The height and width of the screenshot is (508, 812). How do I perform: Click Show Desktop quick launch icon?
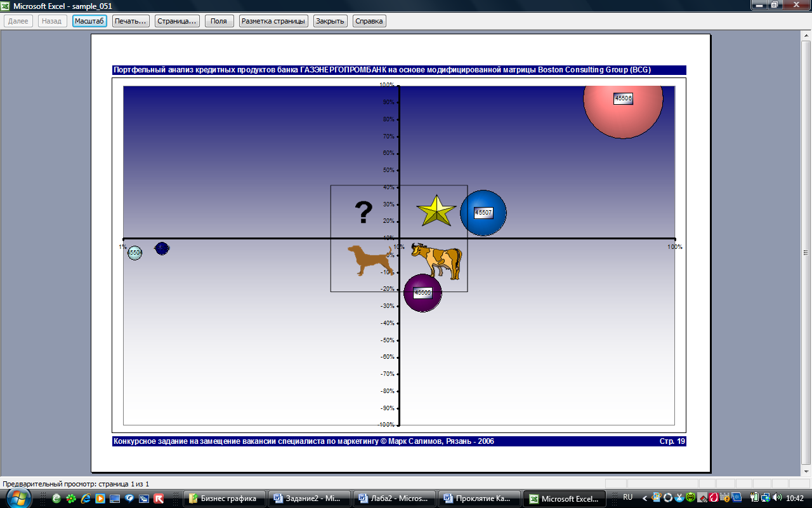(115, 498)
